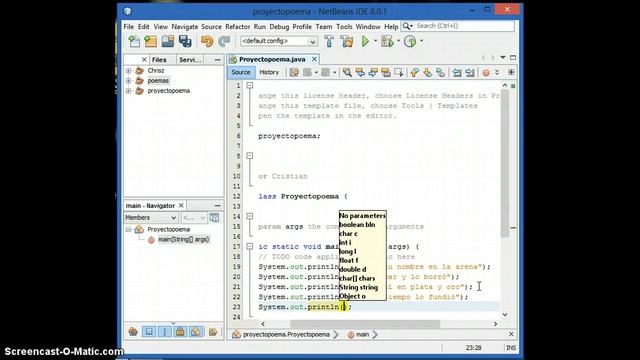640x360 pixels.
Task: Open the Refactor menu
Action: coord(238,27)
